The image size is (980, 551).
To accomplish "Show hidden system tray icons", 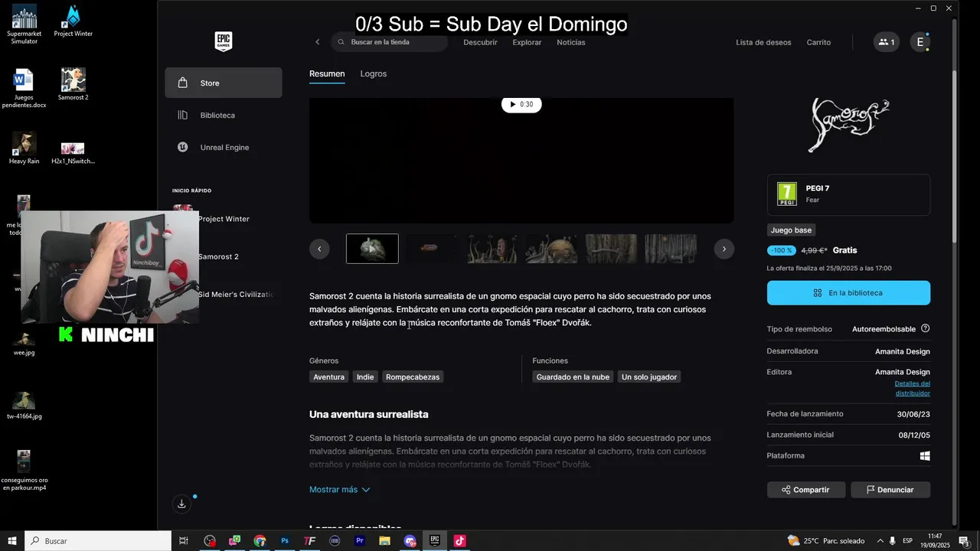I will [x=880, y=541].
